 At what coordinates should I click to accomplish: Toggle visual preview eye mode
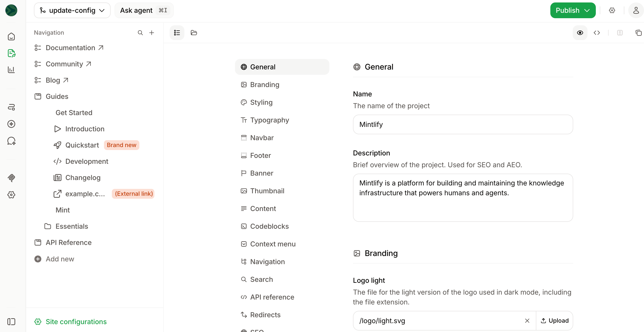tap(580, 33)
